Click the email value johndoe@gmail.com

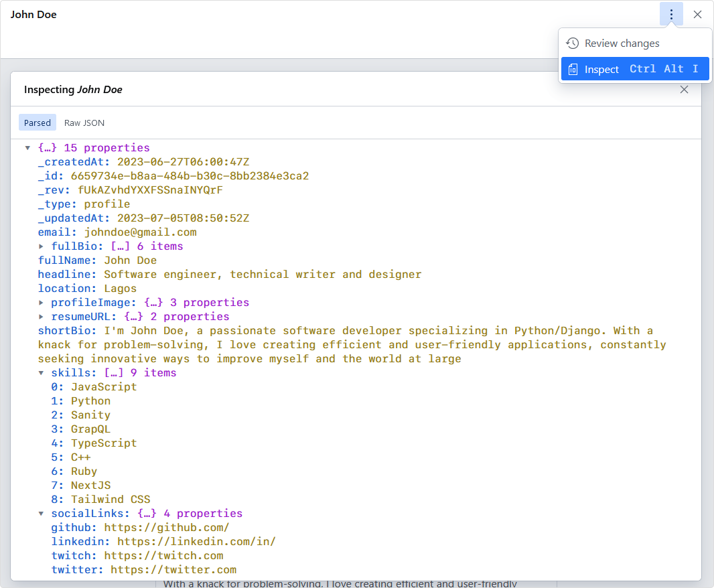coord(140,232)
